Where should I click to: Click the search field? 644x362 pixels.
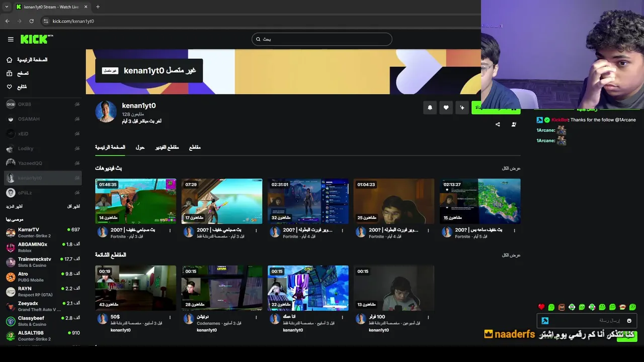[x=322, y=39]
